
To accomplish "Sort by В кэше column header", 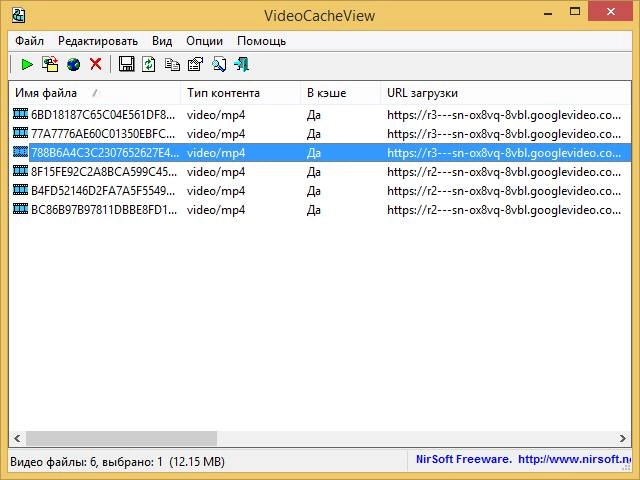I will [341, 93].
